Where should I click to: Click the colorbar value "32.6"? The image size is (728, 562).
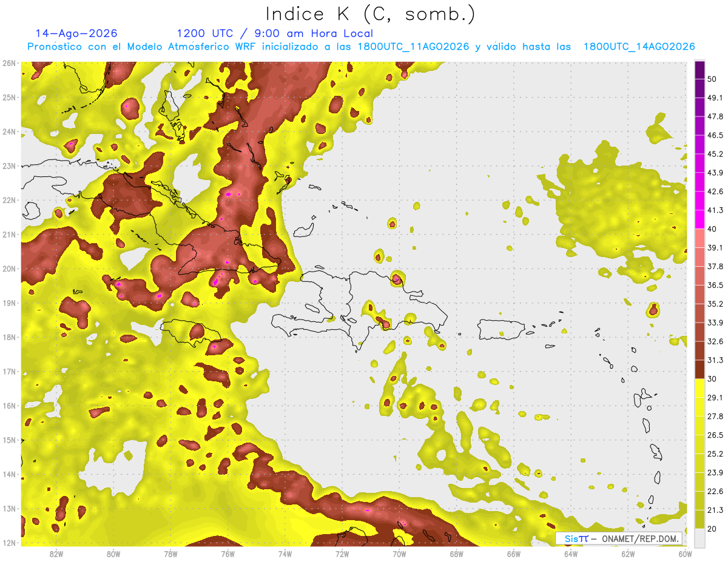(715, 341)
